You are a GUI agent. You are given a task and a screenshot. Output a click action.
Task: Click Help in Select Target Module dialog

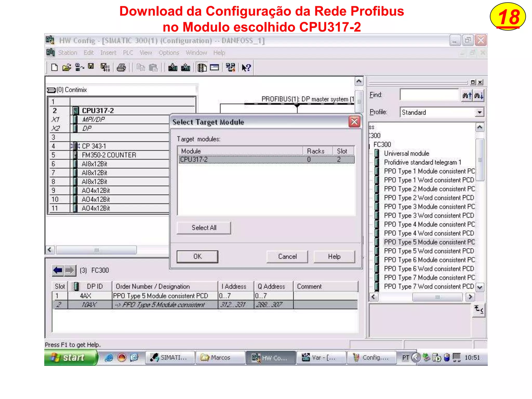click(334, 257)
